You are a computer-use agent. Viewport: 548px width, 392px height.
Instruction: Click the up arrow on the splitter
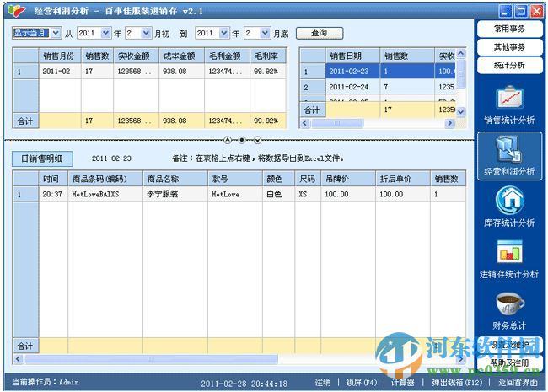tap(228, 140)
